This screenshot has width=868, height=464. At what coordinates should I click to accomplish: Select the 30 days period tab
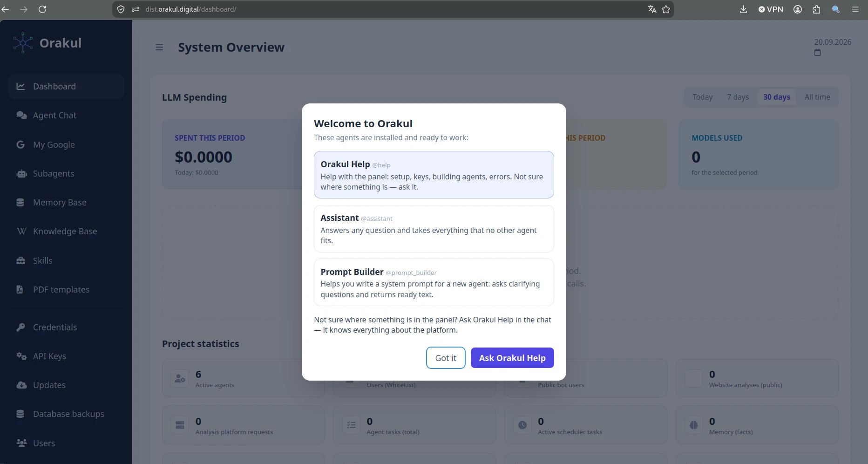pos(776,97)
